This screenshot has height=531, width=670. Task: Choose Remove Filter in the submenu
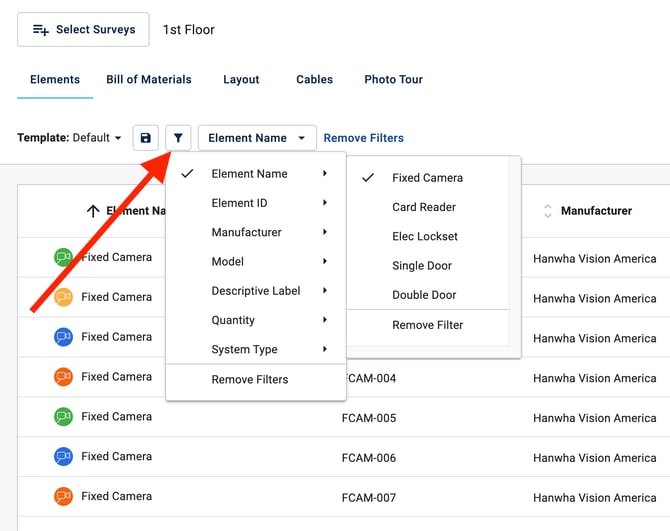coord(427,325)
